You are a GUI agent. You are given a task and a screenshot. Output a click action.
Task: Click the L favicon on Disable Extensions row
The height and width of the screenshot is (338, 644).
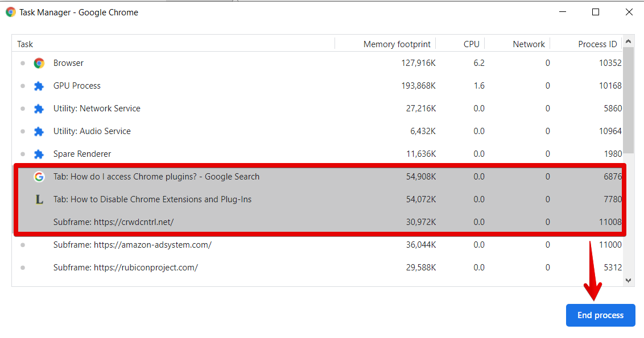(x=39, y=199)
